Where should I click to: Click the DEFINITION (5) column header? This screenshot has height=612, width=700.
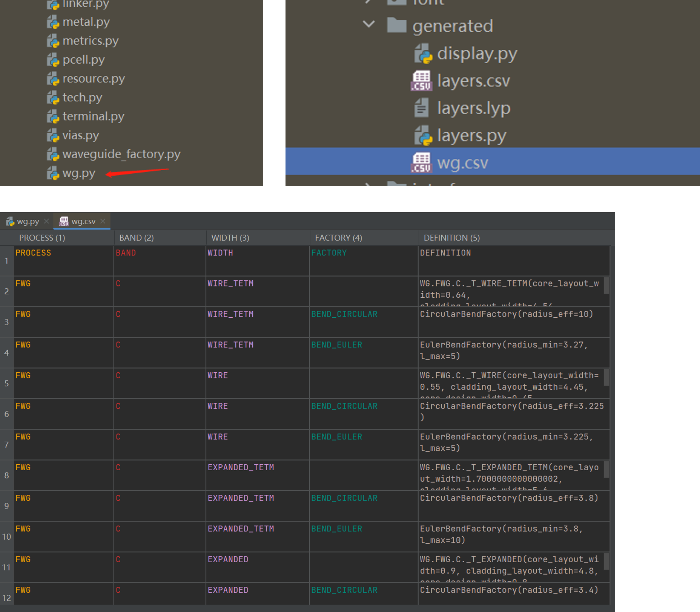point(452,238)
